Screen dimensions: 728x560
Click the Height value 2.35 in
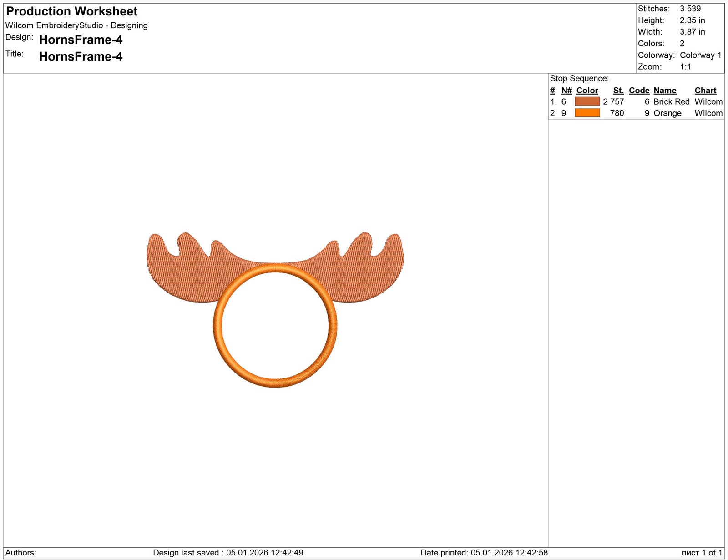pos(692,20)
